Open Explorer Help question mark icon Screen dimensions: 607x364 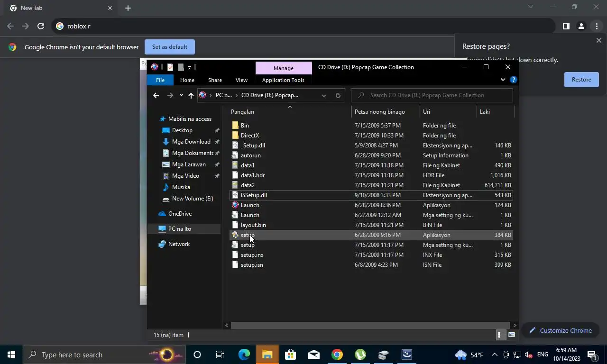coord(513,80)
